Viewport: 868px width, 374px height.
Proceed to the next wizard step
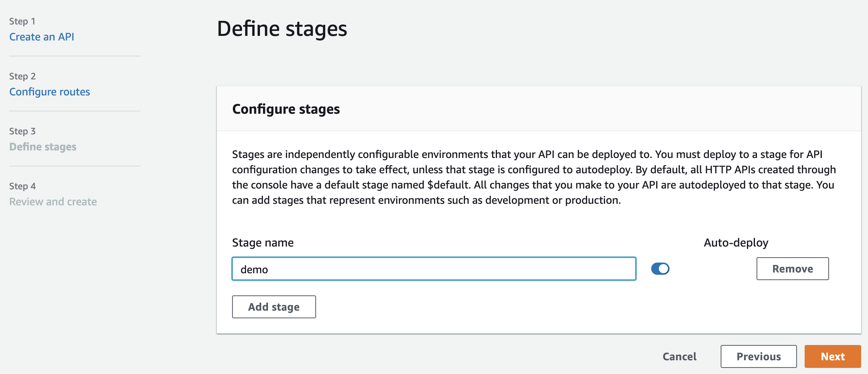833,356
